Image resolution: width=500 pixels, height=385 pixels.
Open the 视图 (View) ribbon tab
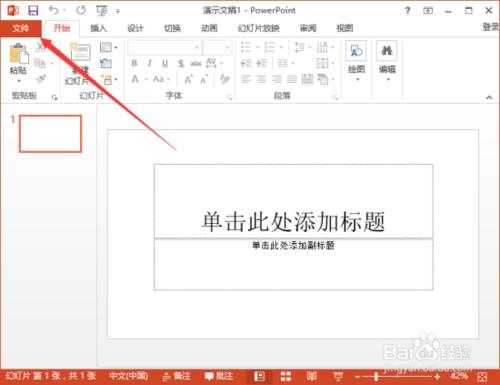(344, 28)
